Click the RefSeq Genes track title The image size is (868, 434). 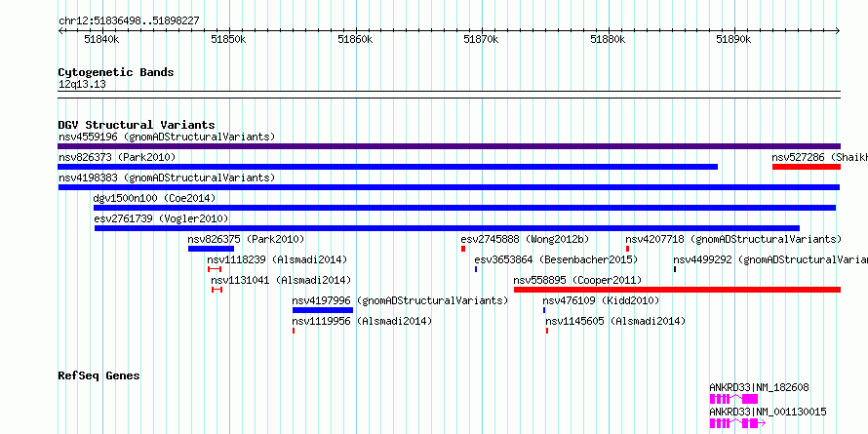[x=99, y=375]
